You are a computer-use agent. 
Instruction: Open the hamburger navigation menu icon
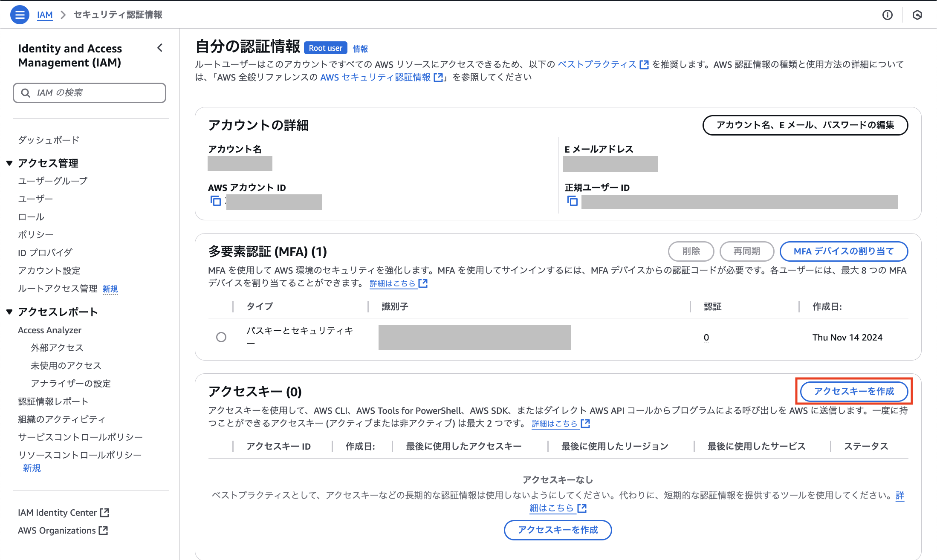(x=19, y=15)
